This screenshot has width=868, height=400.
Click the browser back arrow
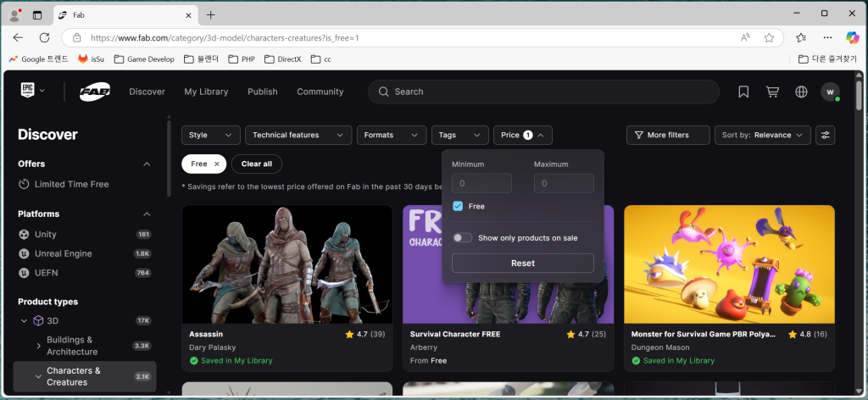18,37
